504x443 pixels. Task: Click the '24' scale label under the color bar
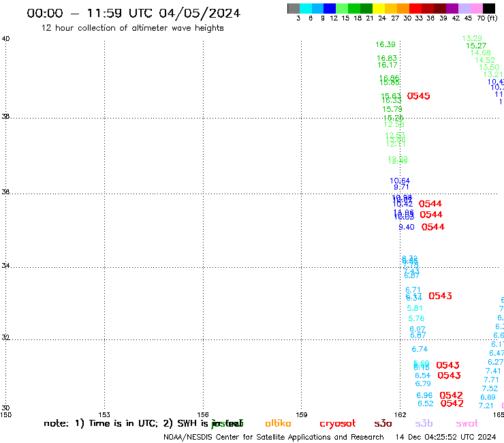[x=382, y=18]
